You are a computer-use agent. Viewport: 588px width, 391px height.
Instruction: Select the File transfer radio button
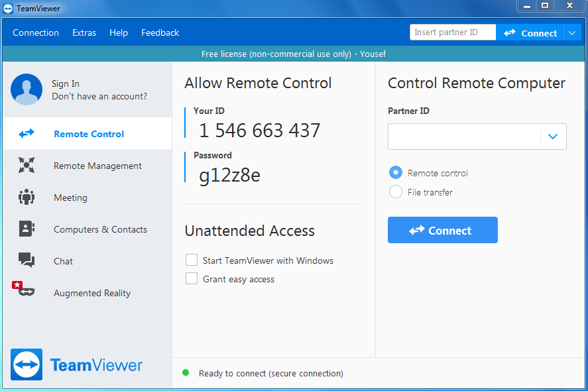[x=396, y=192]
